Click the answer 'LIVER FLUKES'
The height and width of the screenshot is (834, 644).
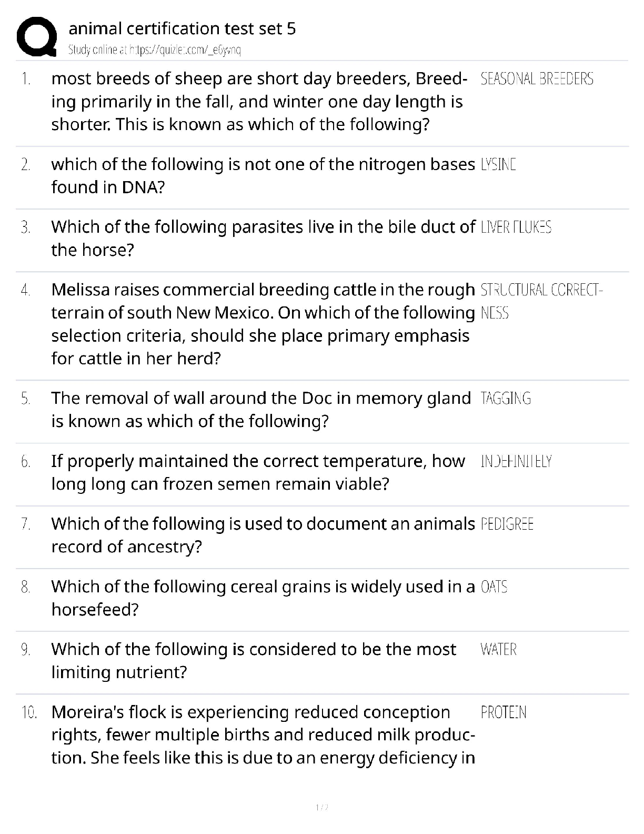click(x=516, y=227)
